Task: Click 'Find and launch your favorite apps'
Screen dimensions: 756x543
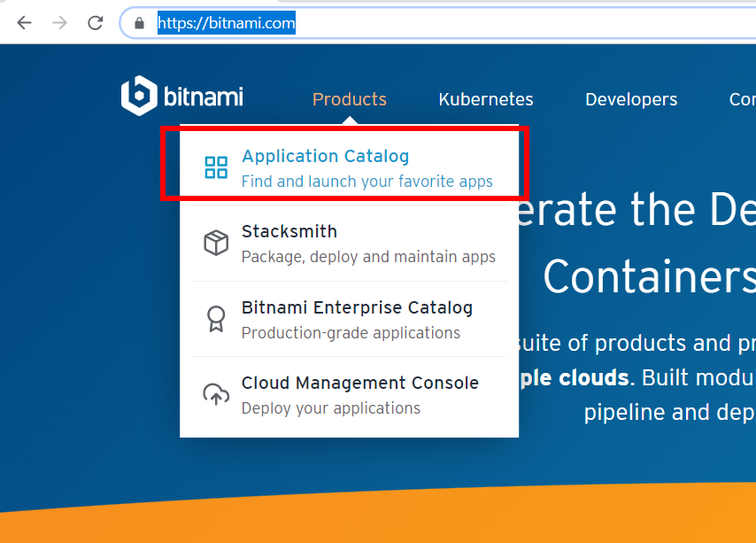Action: (366, 182)
